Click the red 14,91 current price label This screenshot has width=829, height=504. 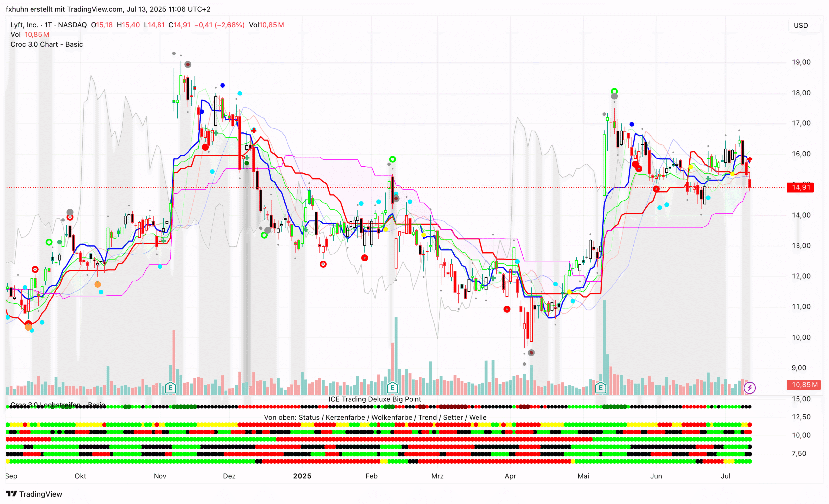pyautogui.click(x=801, y=187)
